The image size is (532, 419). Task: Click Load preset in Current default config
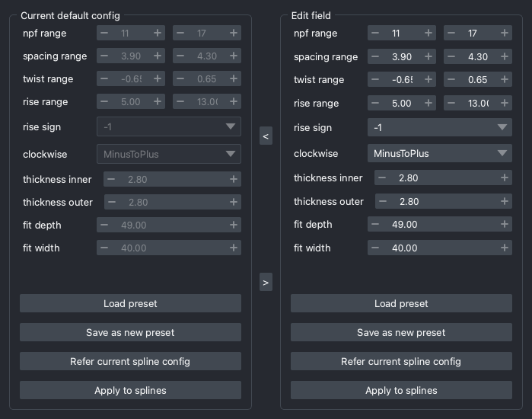tap(130, 303)
